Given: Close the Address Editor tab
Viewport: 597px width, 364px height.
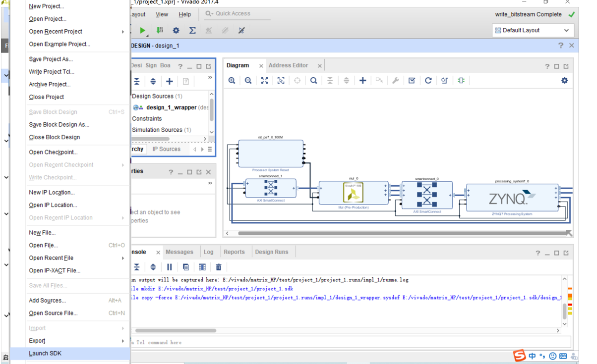Looking at the screenshot, I should click(x=319, y=66).
